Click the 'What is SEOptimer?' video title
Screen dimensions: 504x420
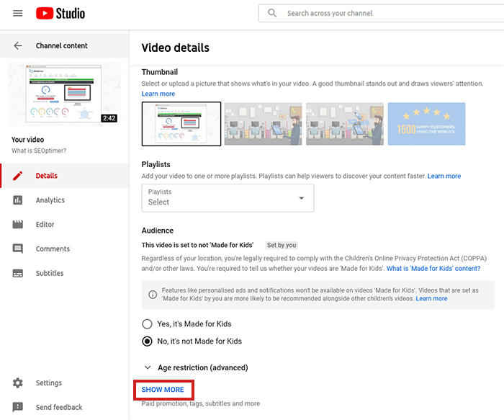pyautogui.click(x=39, y=151)
